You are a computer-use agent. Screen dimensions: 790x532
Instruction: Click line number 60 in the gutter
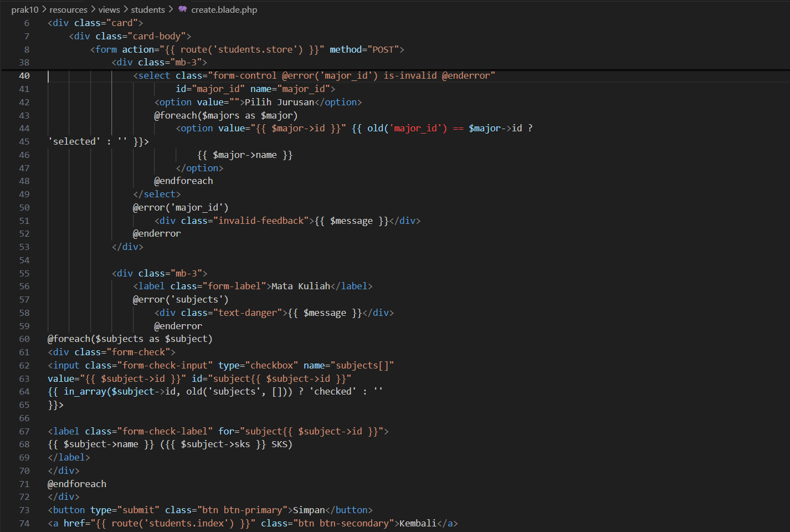[x=24, y=339]
